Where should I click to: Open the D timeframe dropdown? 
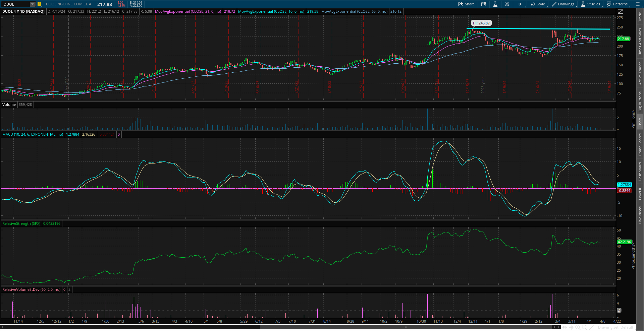pos(520,4)
